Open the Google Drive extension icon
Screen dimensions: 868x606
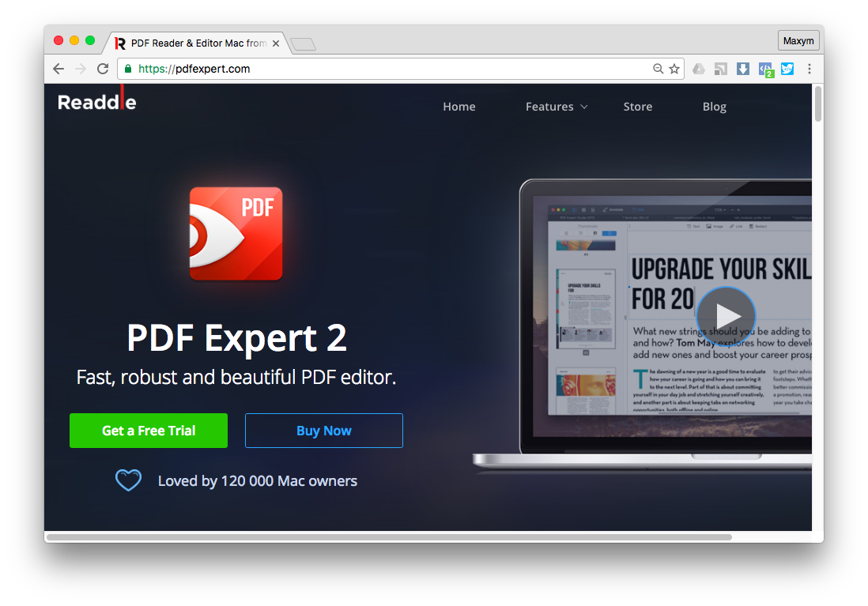tap(699, 69)
